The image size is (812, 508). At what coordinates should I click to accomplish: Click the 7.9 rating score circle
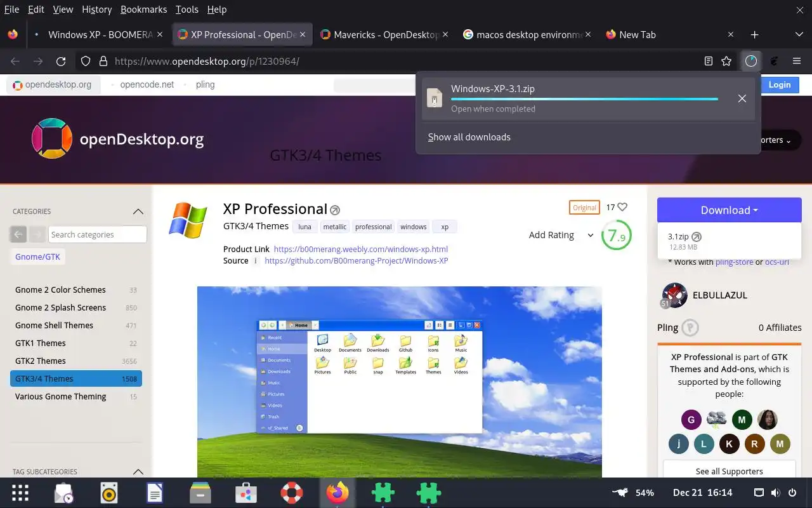click(x=616, y=236)
